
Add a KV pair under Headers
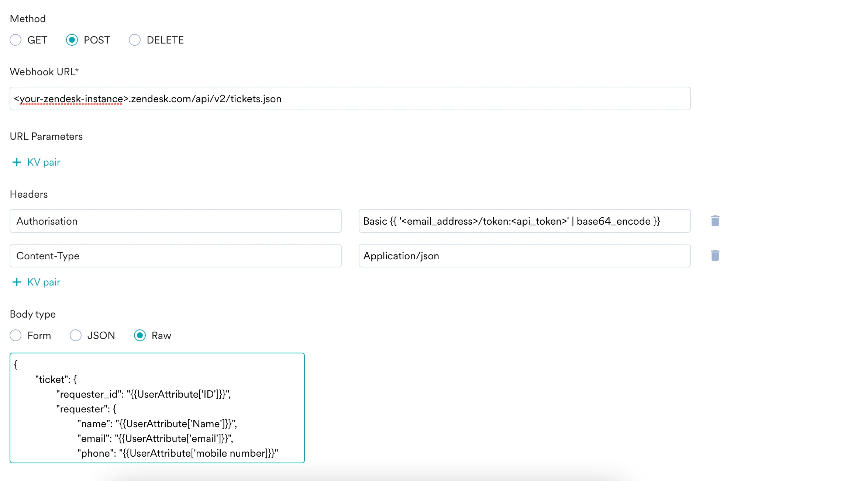coord(36,282)
